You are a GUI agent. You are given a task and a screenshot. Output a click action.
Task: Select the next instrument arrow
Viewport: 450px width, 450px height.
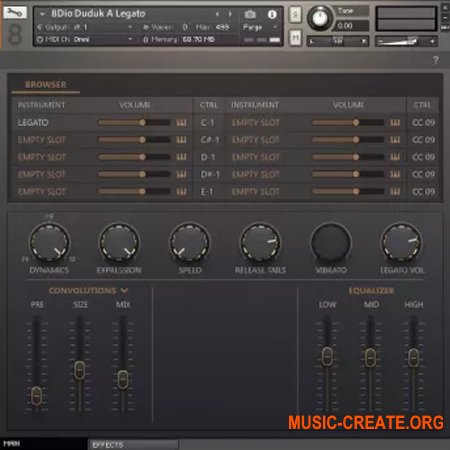pos(230,14)
